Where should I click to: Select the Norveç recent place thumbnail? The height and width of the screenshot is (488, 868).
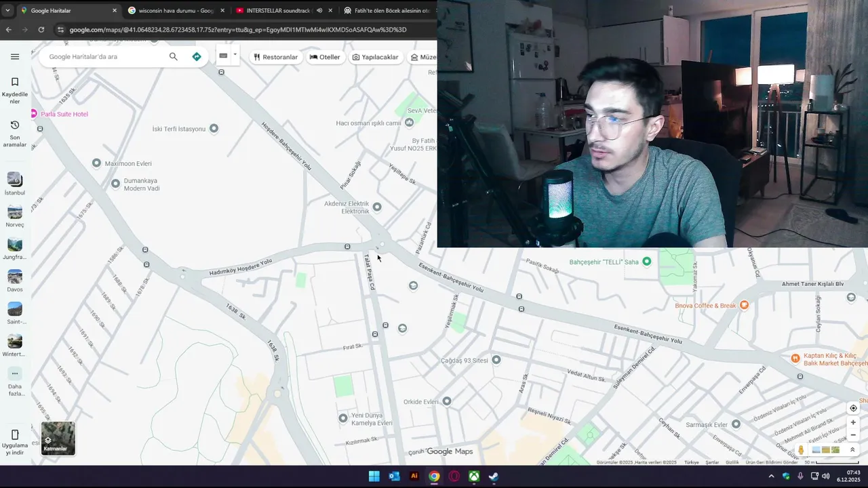(x=15, y=211)
